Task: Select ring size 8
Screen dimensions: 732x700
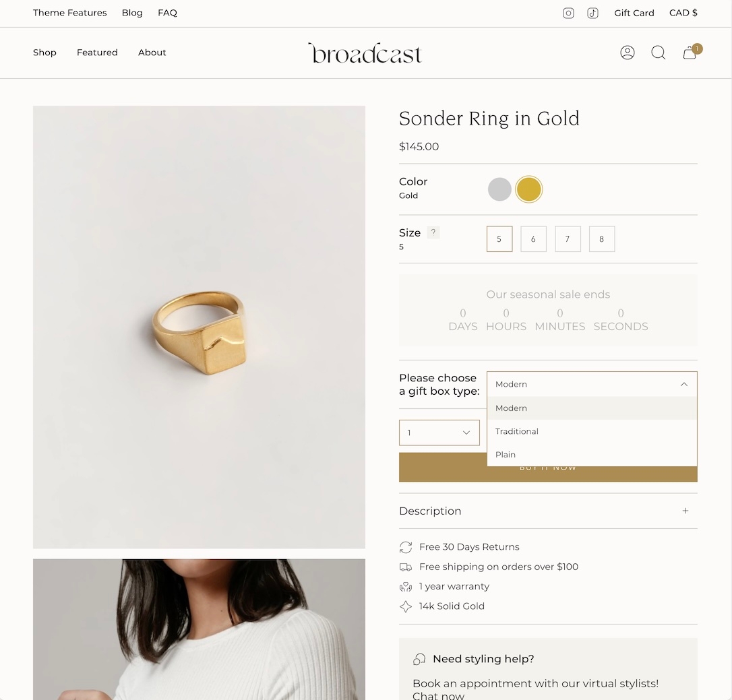Action: [602, 239]
